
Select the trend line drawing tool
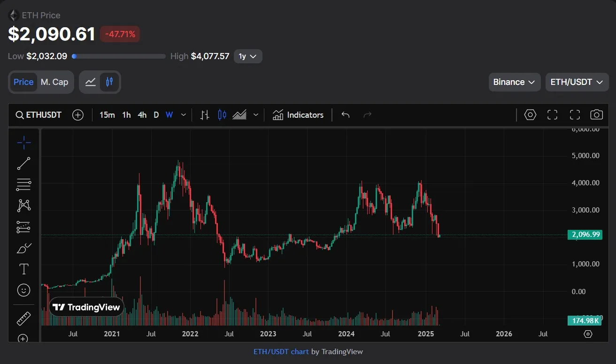tap(23, 164)
